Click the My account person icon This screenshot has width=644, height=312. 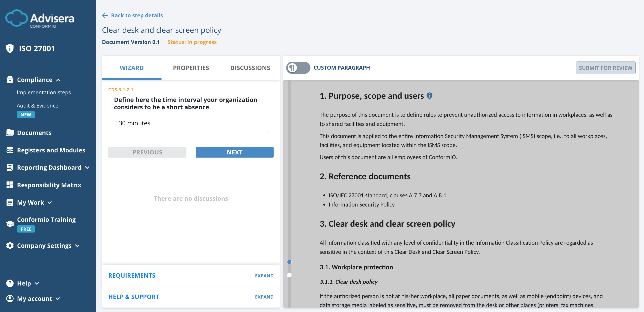(x=10, y=298)
